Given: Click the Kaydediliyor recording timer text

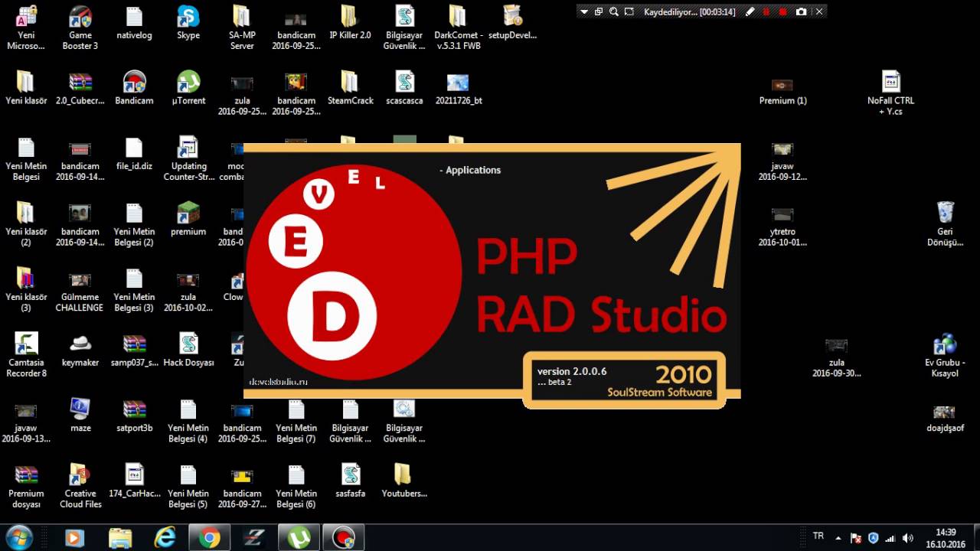Looking at the screenshot, I should [x=690, y=12].
